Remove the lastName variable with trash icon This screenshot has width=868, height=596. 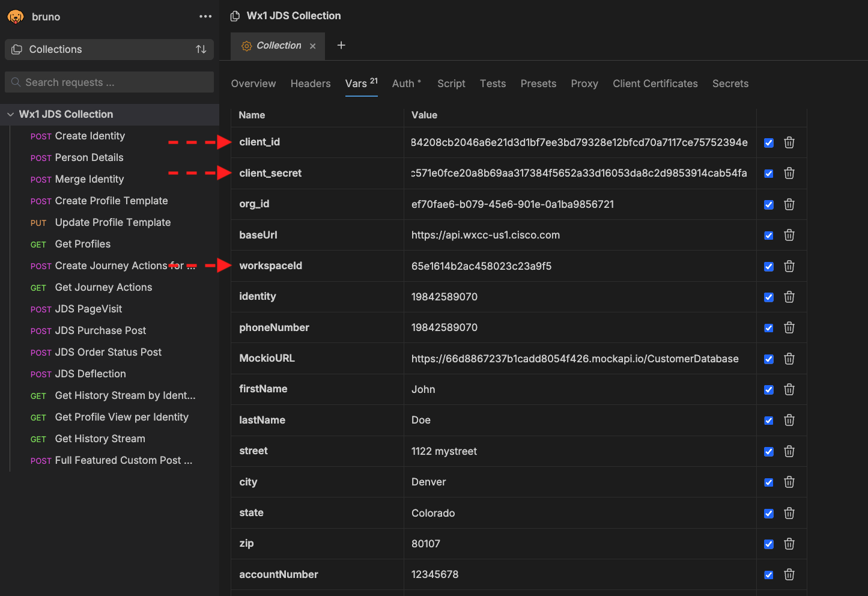pos(789,421)
